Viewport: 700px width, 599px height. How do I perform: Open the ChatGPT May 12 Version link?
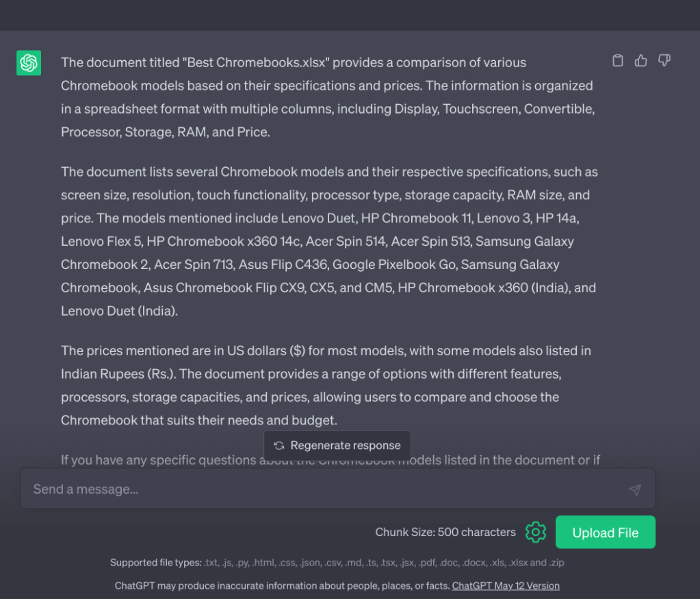click(x=506, y=585)
